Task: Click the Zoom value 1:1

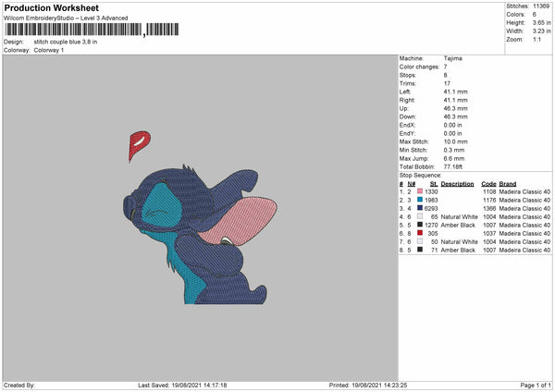Action: [536, 39]
